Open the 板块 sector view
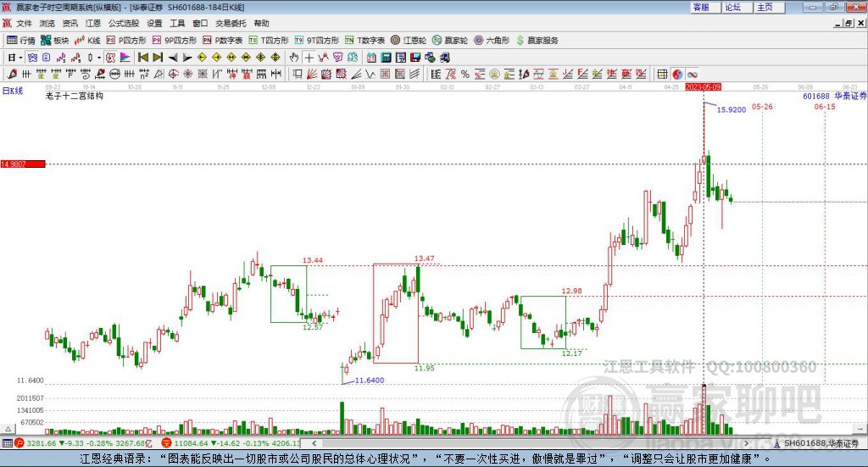 tap(54, 41)
